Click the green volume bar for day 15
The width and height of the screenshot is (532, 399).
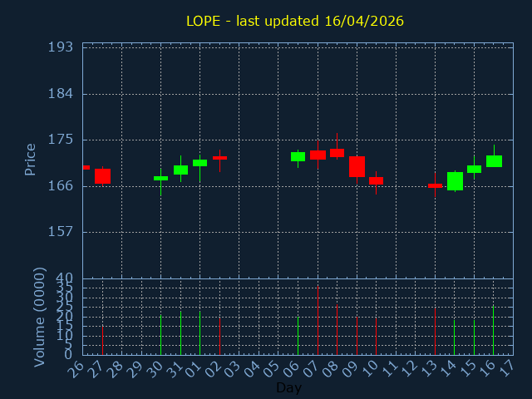(x=474, y=337)
